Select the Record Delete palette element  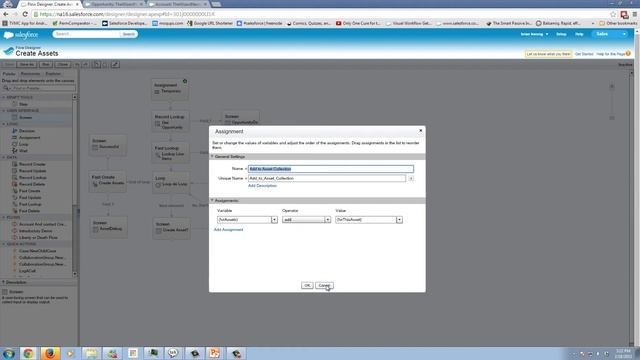coord(32,184)
